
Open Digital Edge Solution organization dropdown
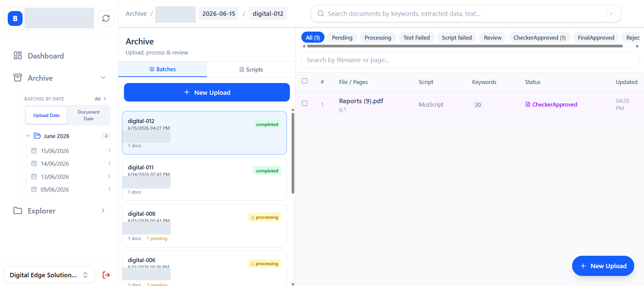(49, 275)
